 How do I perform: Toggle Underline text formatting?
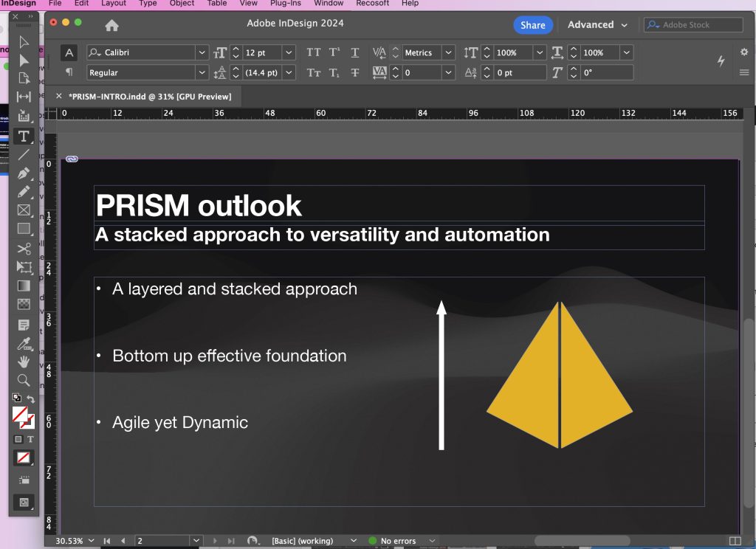click(x=355, y=52)
